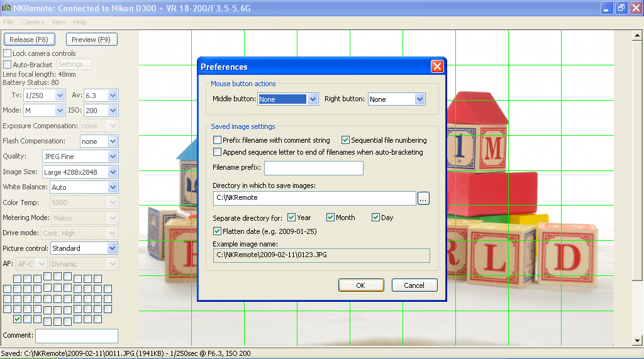The image size is (644, 359).
Task: Click the save directory path field
Action: click(314, 199)
